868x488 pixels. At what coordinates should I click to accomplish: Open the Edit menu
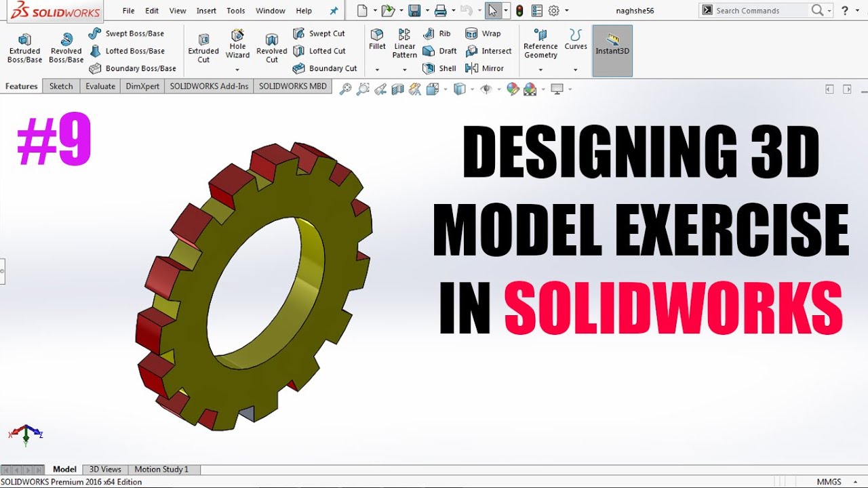coord(152,11)
